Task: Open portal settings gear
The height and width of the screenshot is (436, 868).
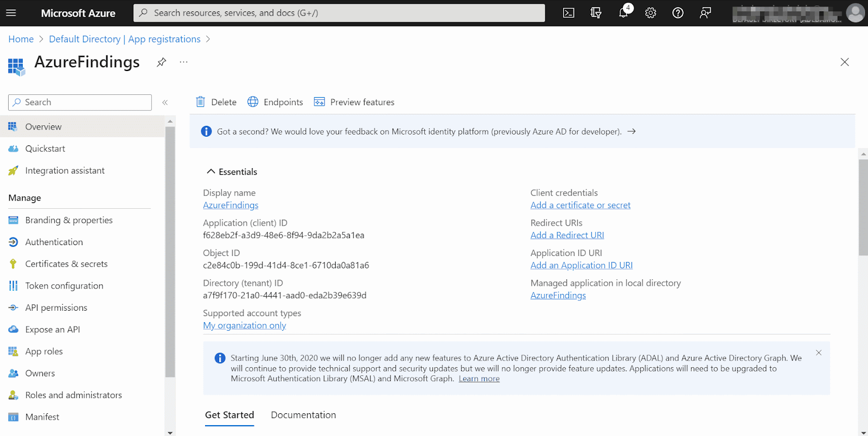Action: point(650,13)
